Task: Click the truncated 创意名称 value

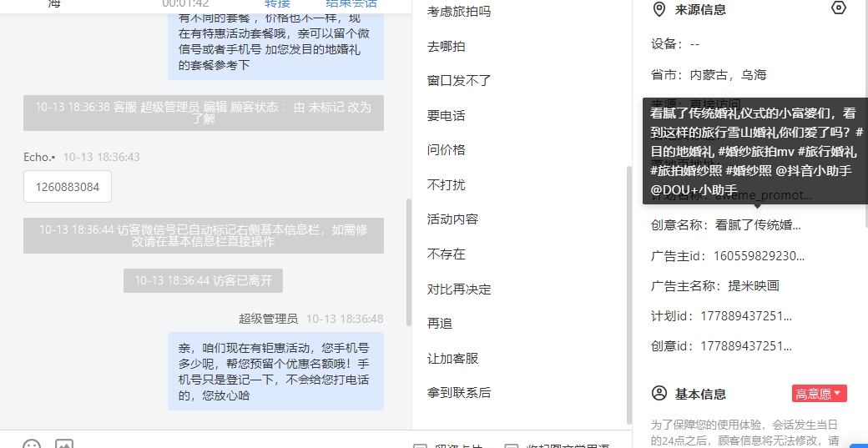Action: tap(758, 225)
